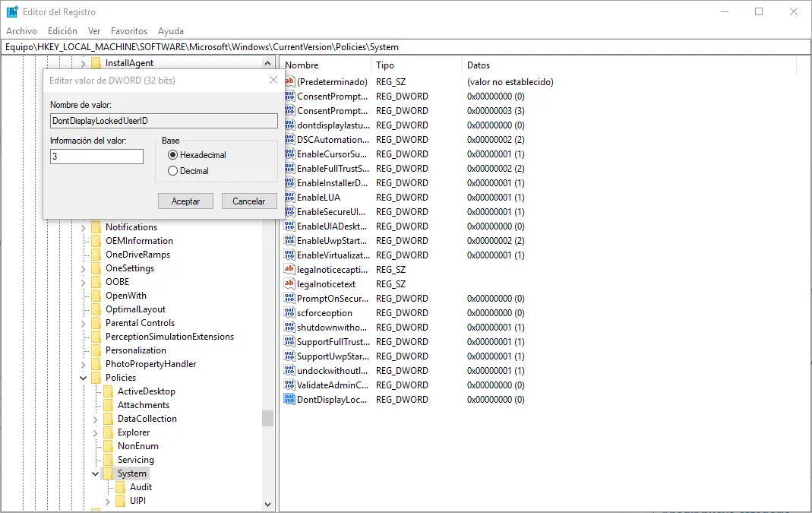Click the tree pane scroll up arrow
Screen dimensions: 812x513
267,63
